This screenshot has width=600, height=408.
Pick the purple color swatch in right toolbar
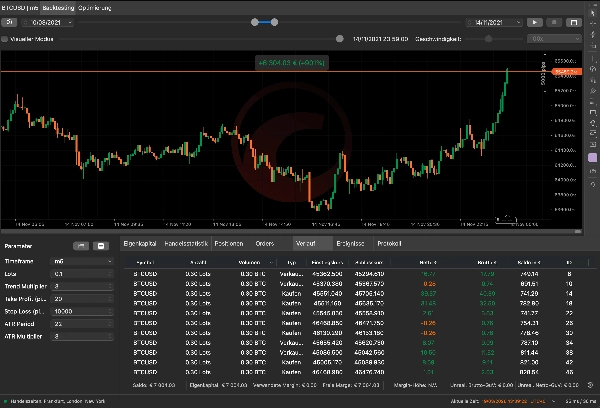tap(592, 157)
